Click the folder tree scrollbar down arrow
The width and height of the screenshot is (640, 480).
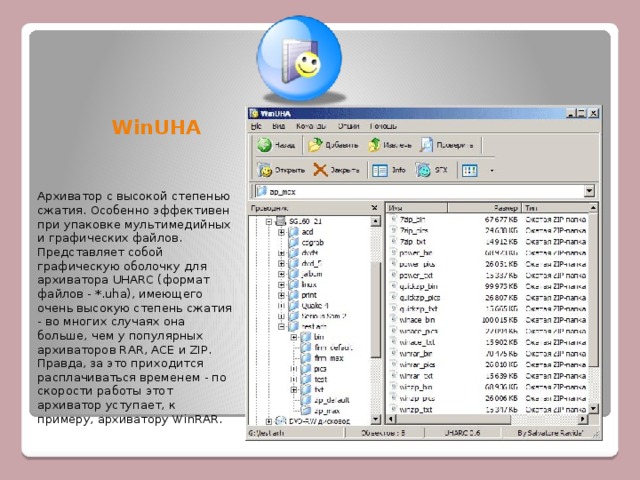pos(376,419)
